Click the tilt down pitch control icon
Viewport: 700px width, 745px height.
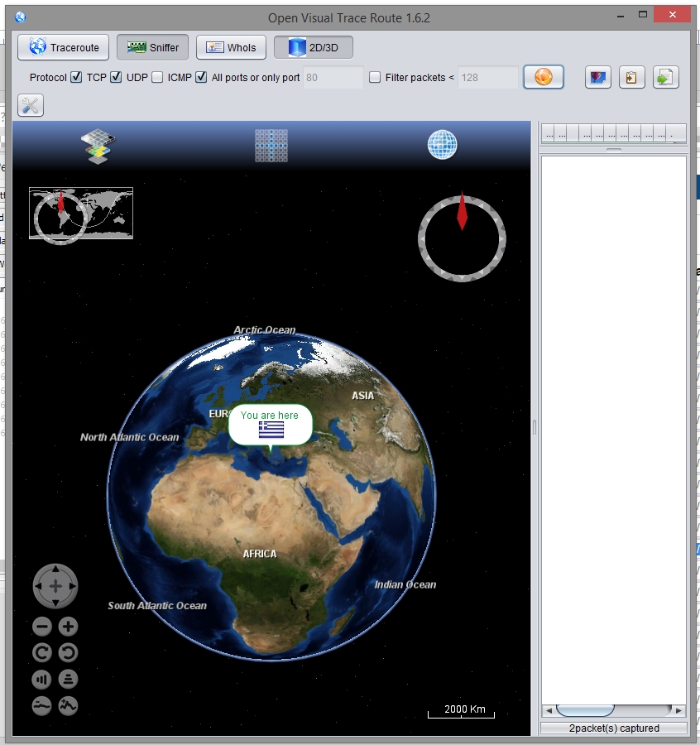(68, 679)
